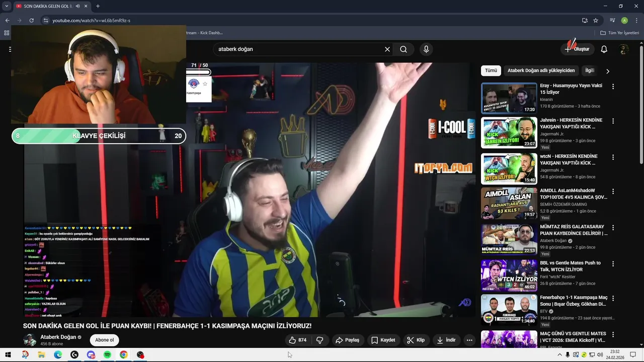Open Chrome three-dot menu

point(636,21)
